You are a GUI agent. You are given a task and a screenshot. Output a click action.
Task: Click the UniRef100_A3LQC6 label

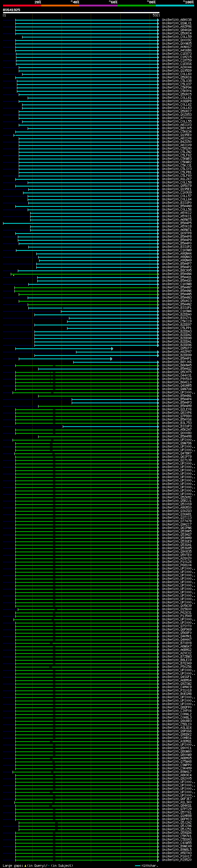pos(177,728)
